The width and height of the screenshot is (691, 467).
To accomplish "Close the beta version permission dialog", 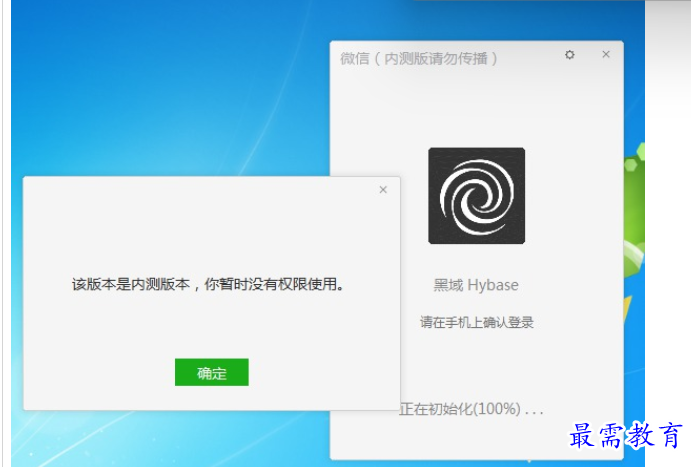I will pos(383,190).
